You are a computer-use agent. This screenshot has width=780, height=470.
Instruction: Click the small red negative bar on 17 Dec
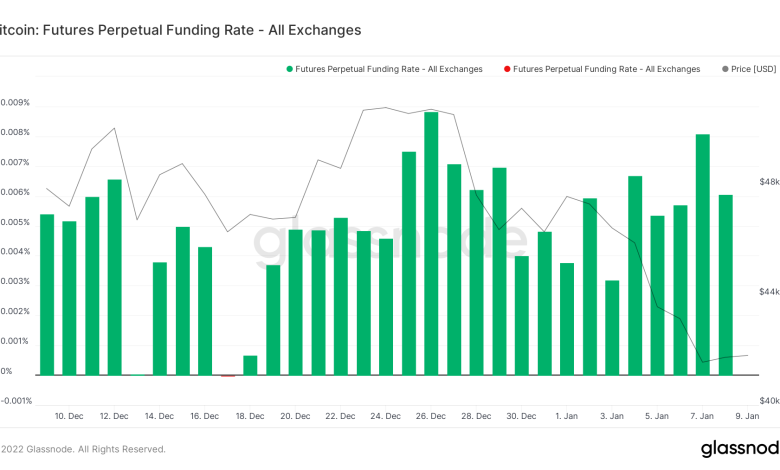pyautogui.click(x=228, y=376)
